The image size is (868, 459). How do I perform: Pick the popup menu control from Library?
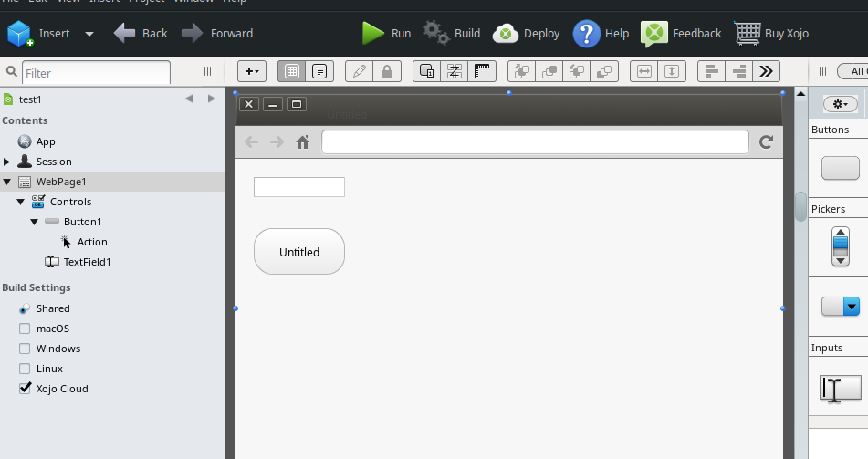point(841,307)
